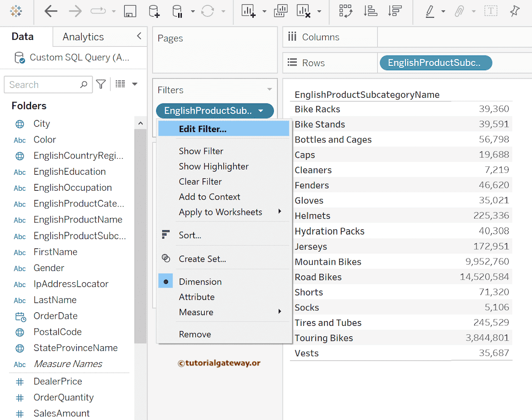Expand the Apply to Worksheets submenu

pyautogui.click(x=280, y=212)
